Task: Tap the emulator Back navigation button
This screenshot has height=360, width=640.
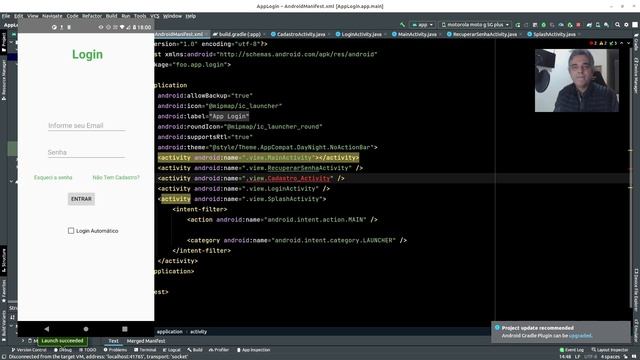Action: [x=47, y=329]
